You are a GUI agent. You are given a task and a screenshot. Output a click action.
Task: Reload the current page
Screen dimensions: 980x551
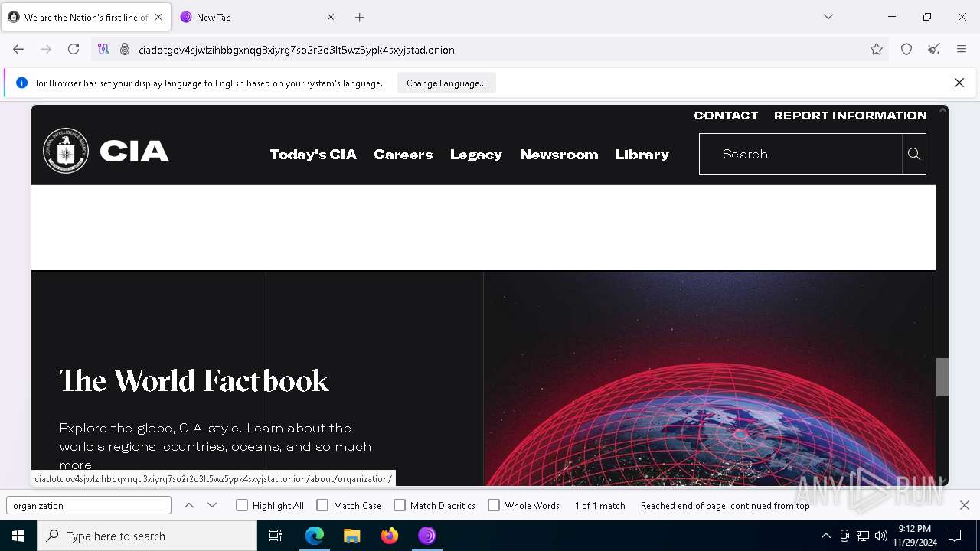click(x=73, y=49)
